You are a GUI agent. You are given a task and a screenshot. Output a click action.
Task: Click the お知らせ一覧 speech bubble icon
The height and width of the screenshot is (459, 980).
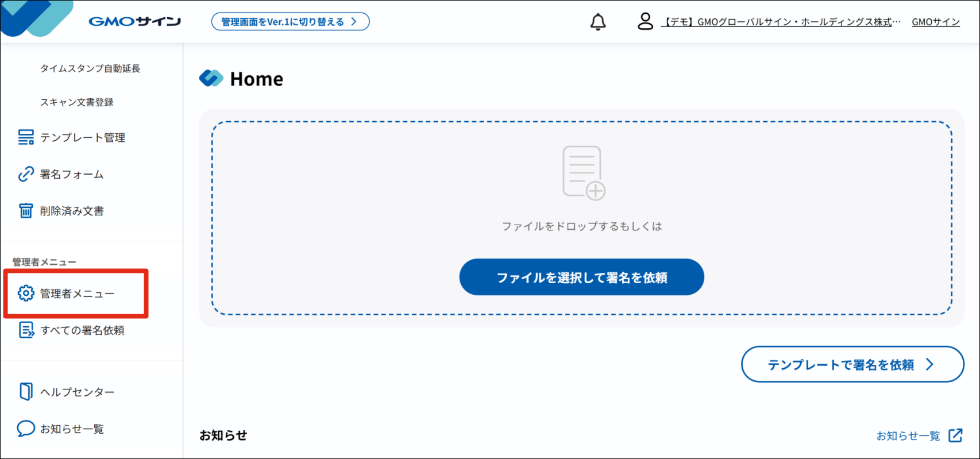(26, 429)
